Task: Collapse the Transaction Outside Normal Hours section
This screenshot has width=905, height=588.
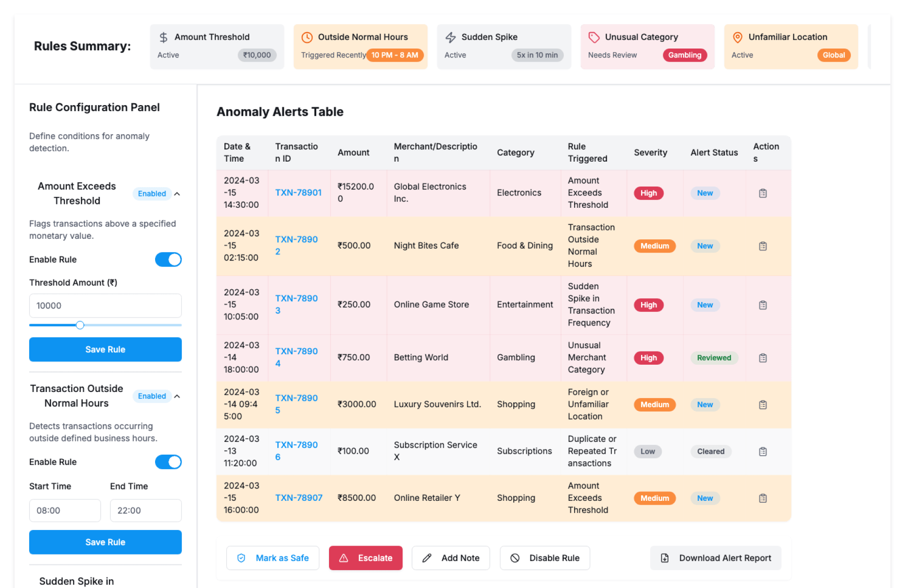Action: coord(177,396)
